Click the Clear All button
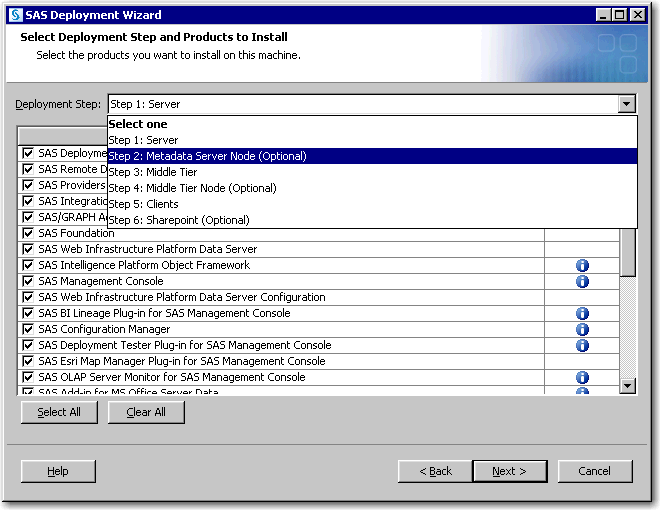Image resolution: width=660 pixels, height=510 pixels. click(x=146, y=412)
